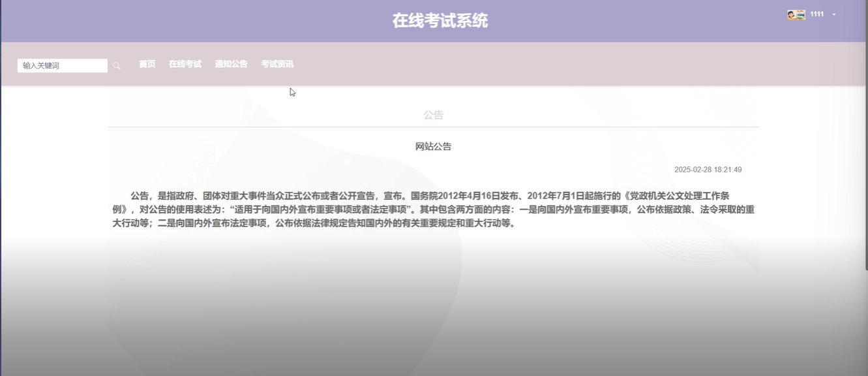Click the 公告 section heading

pos(434,115)
